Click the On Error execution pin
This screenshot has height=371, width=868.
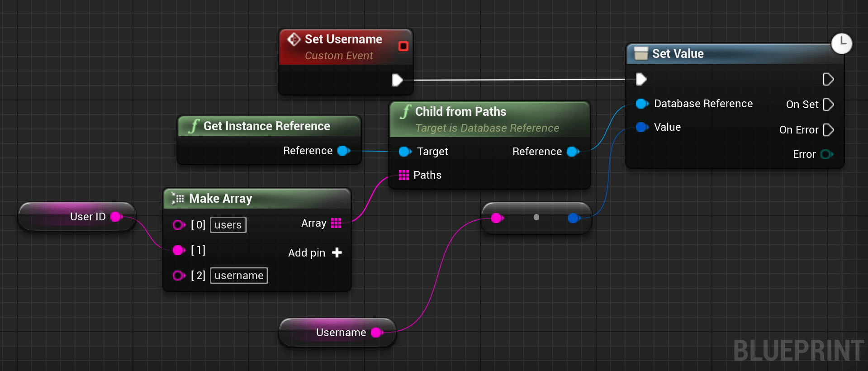pos(829,130)
